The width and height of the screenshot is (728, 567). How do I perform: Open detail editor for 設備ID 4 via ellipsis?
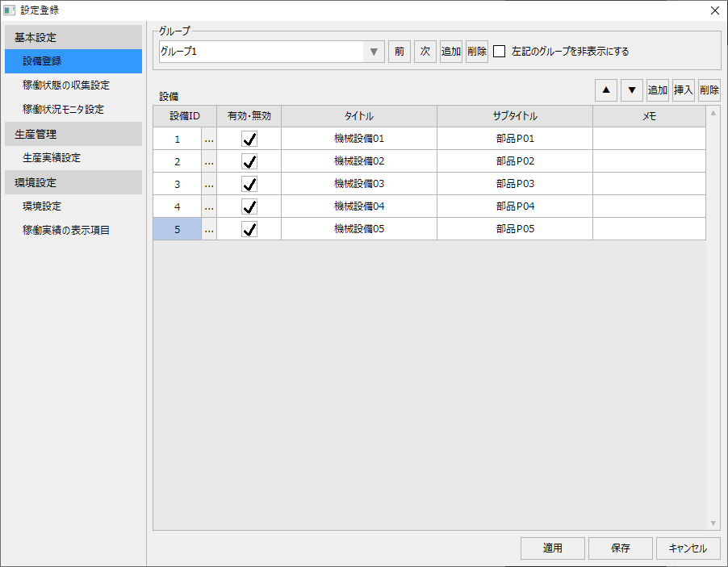coord(208,206)
